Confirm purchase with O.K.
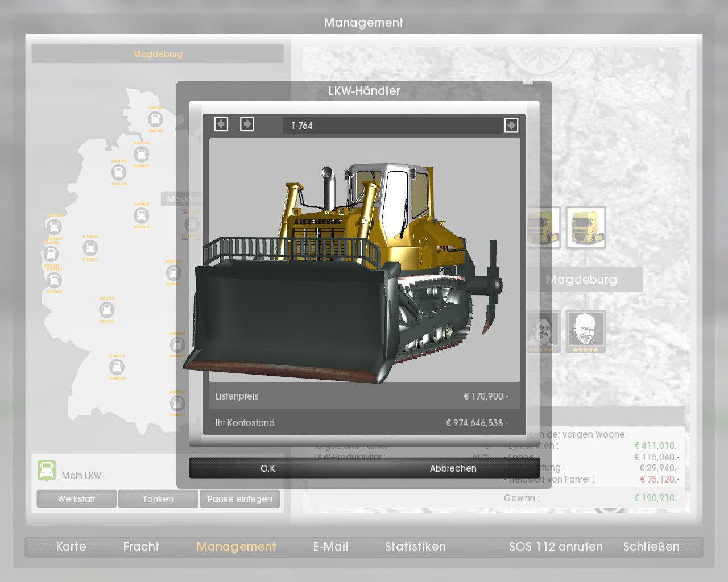This screenshot has width=728, height=582. (268, 468)
